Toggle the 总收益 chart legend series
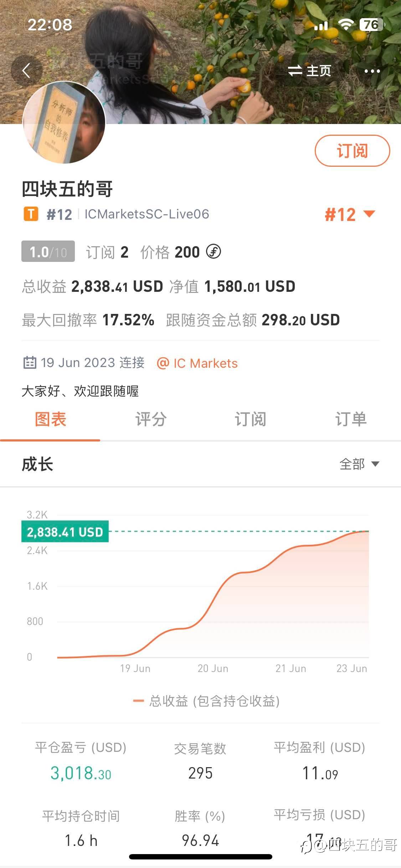 [x=206, y=701]
